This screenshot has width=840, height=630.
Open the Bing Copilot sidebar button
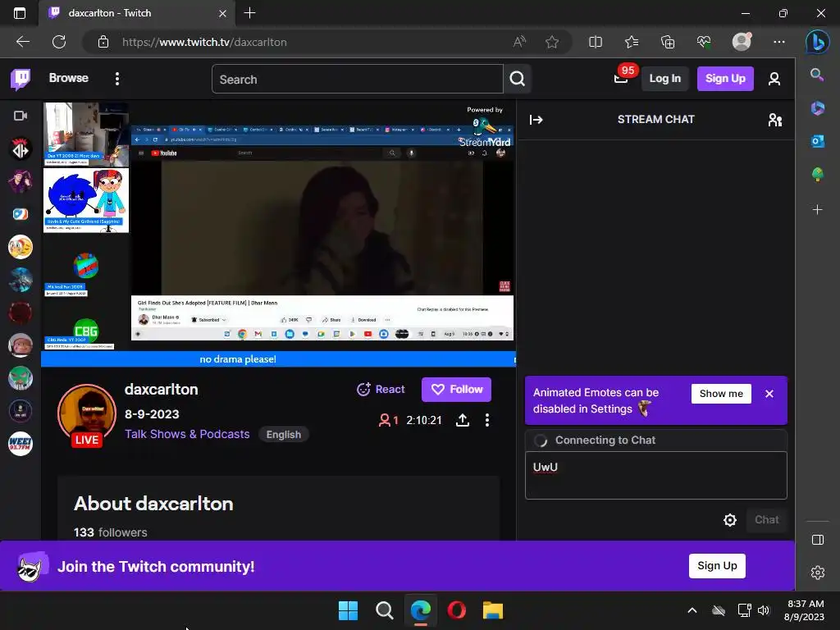[818, 42]
